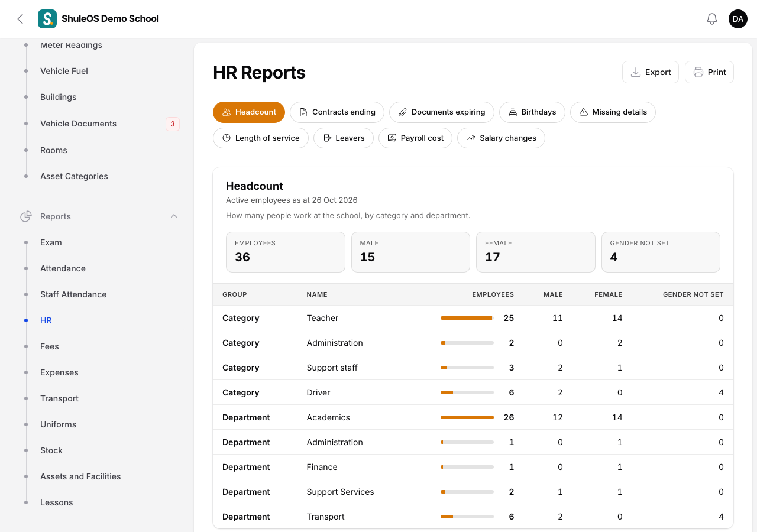Open the Fees report
The height and width of the screenshot is (532, 757).
click(50, 346)
